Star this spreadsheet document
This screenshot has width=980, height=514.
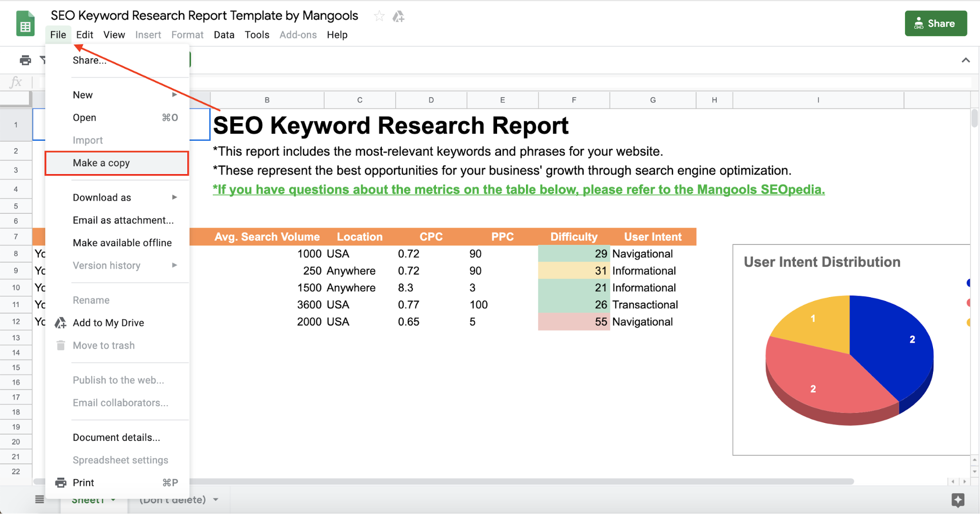point(379,16)
